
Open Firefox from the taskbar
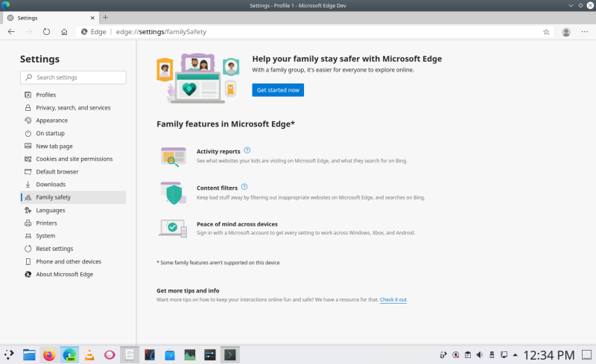[x=49, y=355]
